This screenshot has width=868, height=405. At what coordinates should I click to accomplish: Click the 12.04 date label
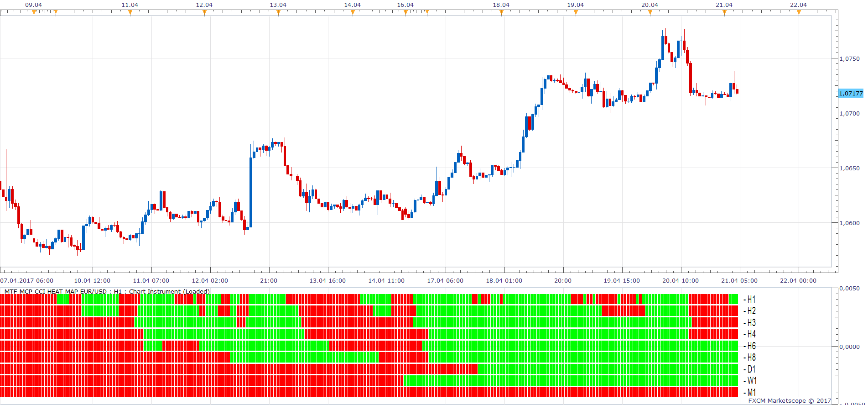coord(204,5)
